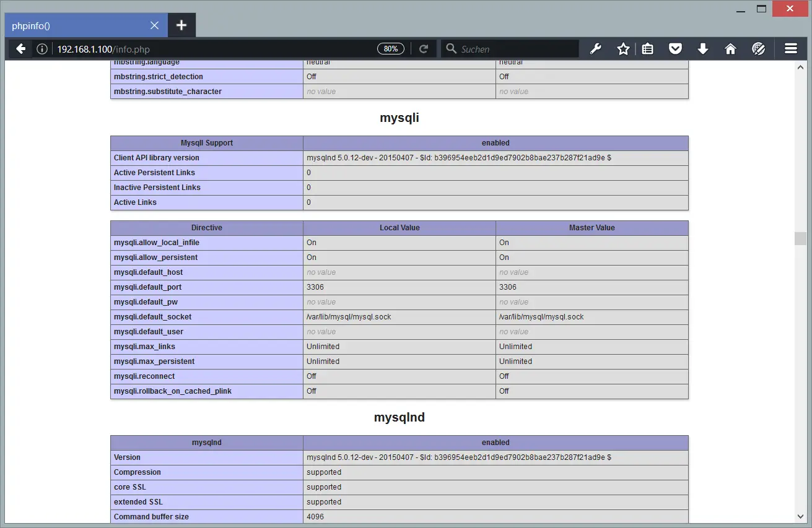
Task: Click mysqli.default_port directive
Action: pos(148,287)
